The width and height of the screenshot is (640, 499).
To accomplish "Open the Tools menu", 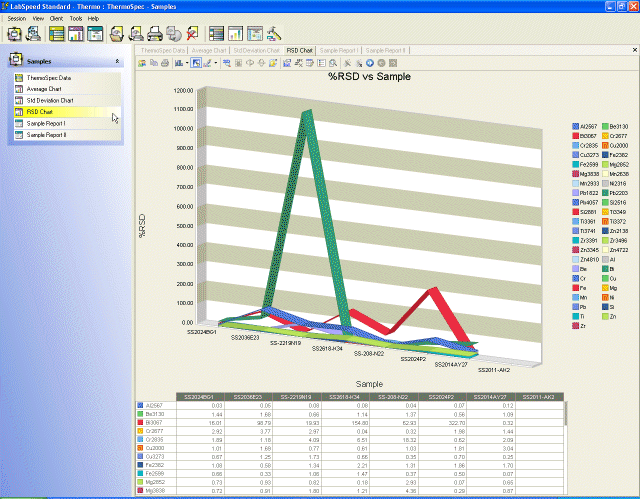I will point(76,18).
